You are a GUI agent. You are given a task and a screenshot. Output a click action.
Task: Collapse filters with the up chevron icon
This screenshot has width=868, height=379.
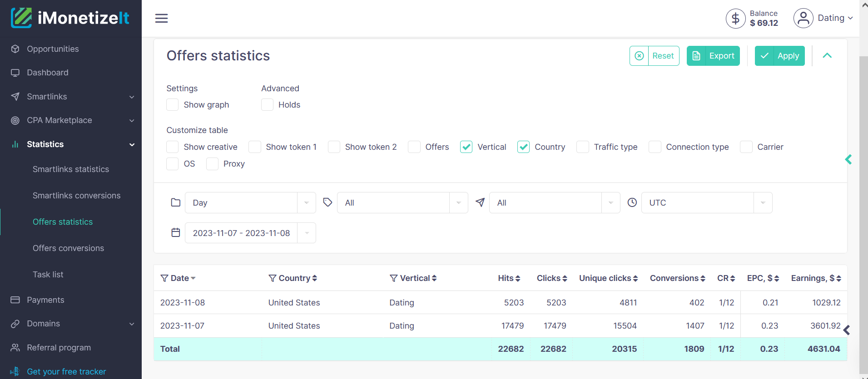[827, 55]
